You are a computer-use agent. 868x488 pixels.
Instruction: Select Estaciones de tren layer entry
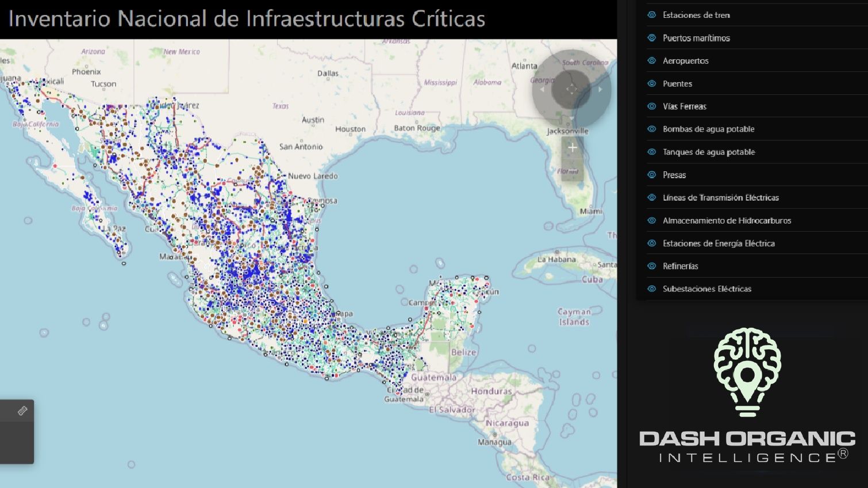pos(696,15)
